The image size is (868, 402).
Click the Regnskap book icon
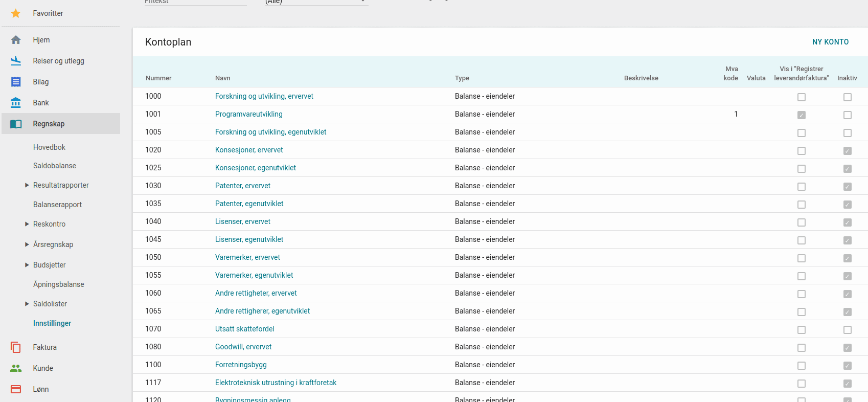pos(16,124)
